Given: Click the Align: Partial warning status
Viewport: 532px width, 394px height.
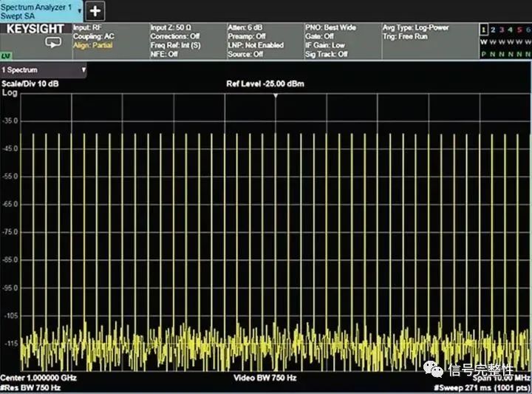Looking at the screenshot, I should [x=92, y=45].
